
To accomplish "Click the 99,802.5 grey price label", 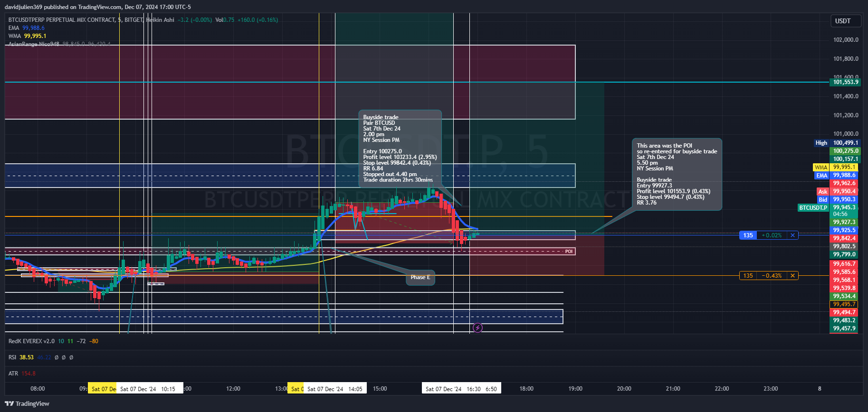I will [x=844, y=246].
